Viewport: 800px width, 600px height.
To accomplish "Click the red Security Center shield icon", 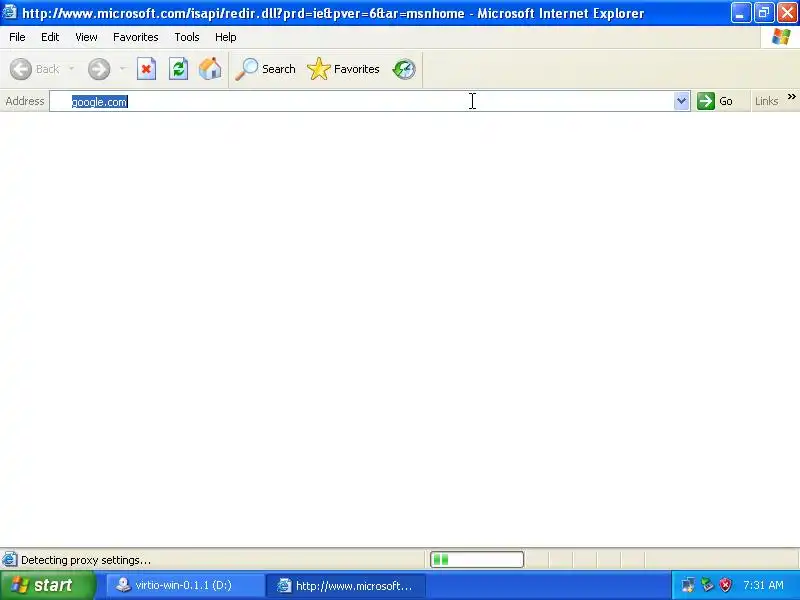I will tap(725, 585).
